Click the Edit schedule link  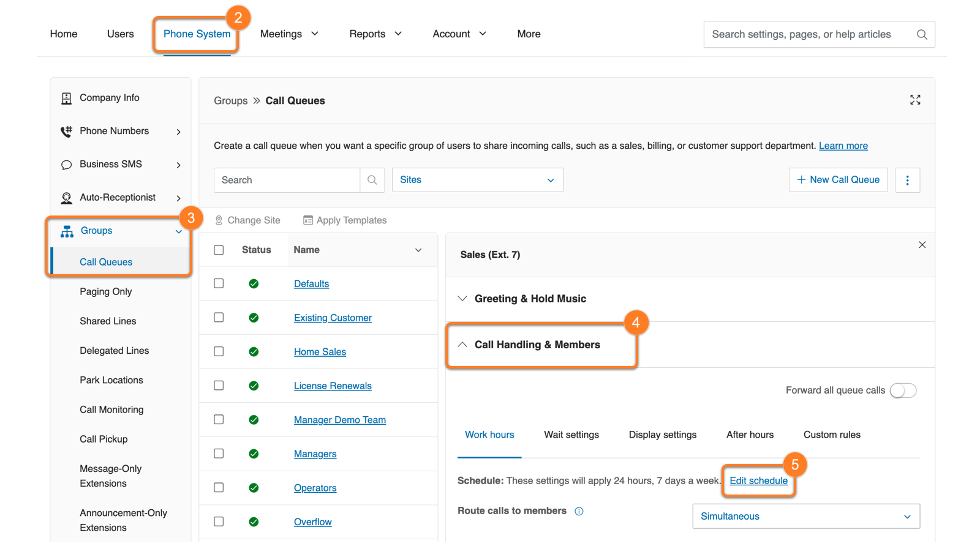pyautogui.click(x=758, y=480)
